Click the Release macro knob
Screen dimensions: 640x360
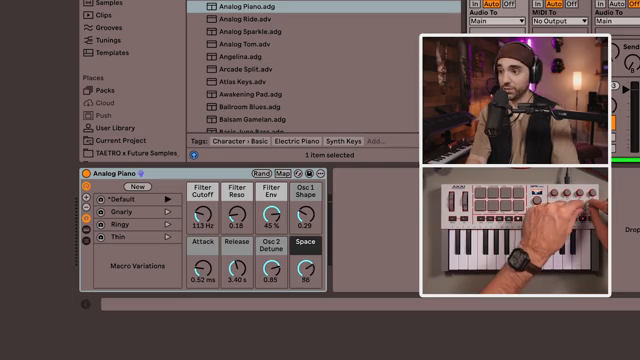[237, 269]
